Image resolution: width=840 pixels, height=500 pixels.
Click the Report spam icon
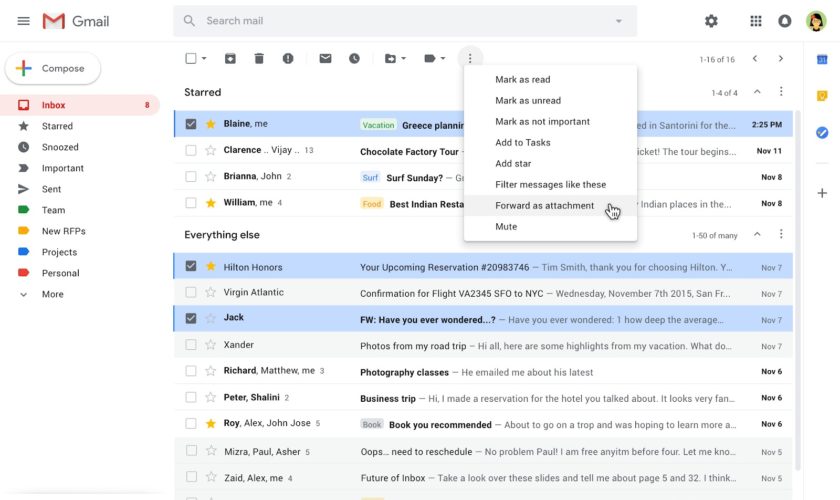[288, 59]
